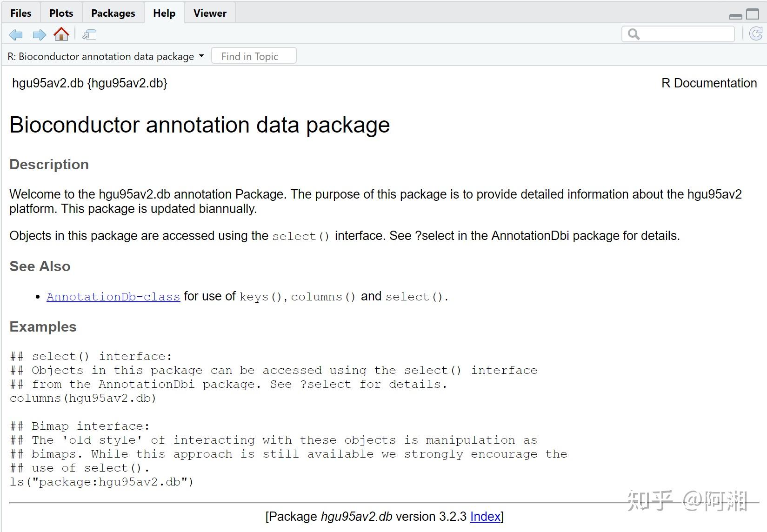This screenshot has height=532, width=767.
Task: Click inside the help search box
Action: [x=679, y=33]
